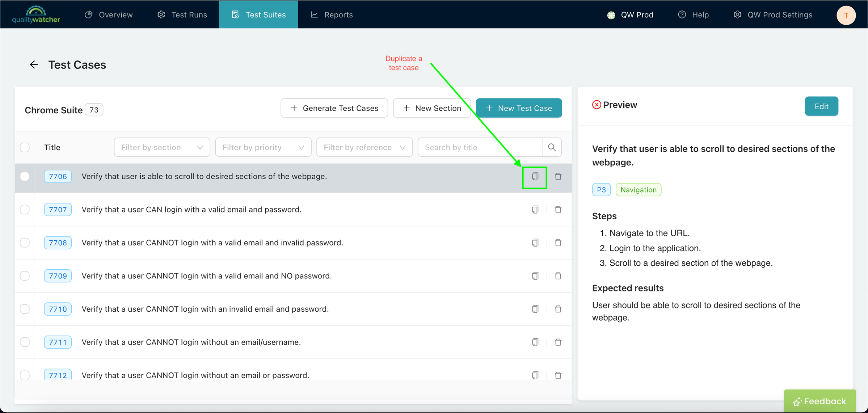Click the qualitywatcher logo
The width and height of the screenshot is (868, 413).
pyautogui.click(x=36, y=14)
